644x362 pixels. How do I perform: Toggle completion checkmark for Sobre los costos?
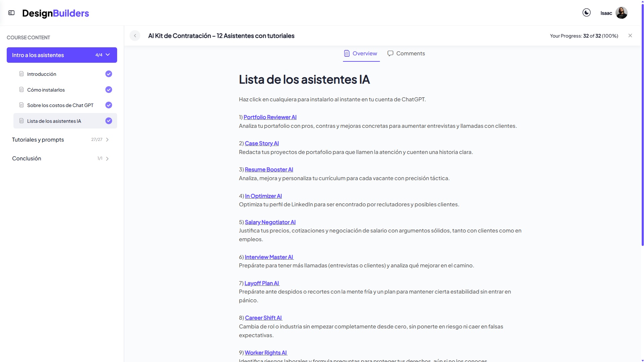(108, 105)
